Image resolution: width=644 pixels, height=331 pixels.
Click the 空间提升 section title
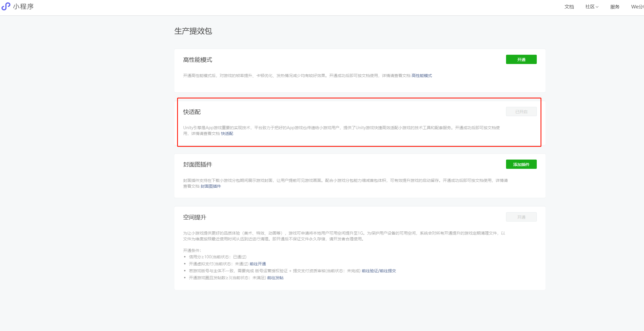pyautogui.click(x=194, y=217)
